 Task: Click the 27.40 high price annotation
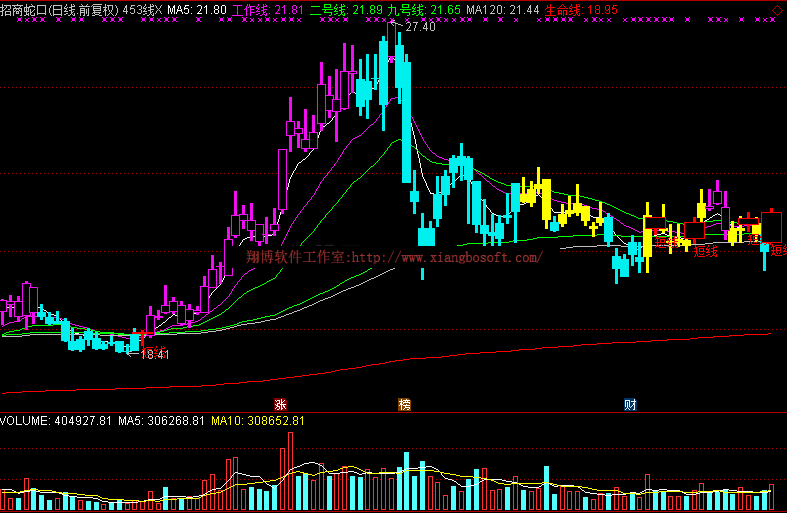[420, 27]
